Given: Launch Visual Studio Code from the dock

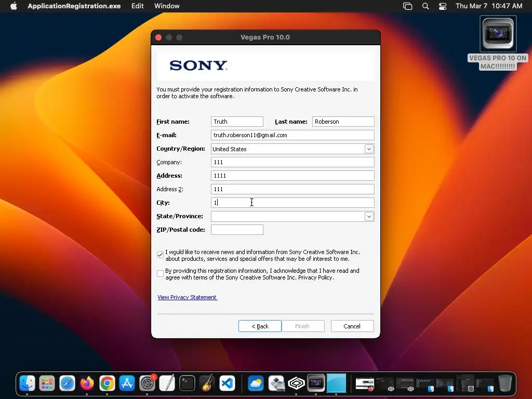Looking at the screenshot, I should [x=228, y=383].
